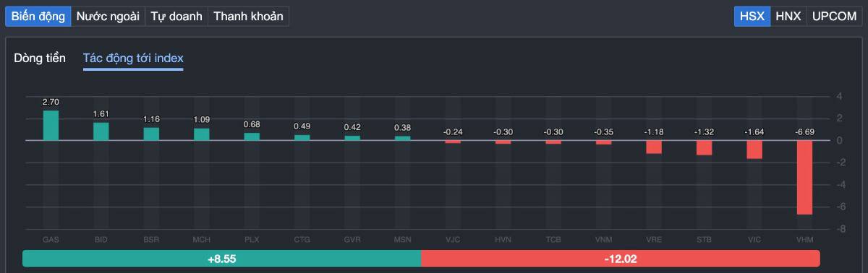Click the -0.35 value label
This screenshot has height=273, width=868.
point(603,132)
